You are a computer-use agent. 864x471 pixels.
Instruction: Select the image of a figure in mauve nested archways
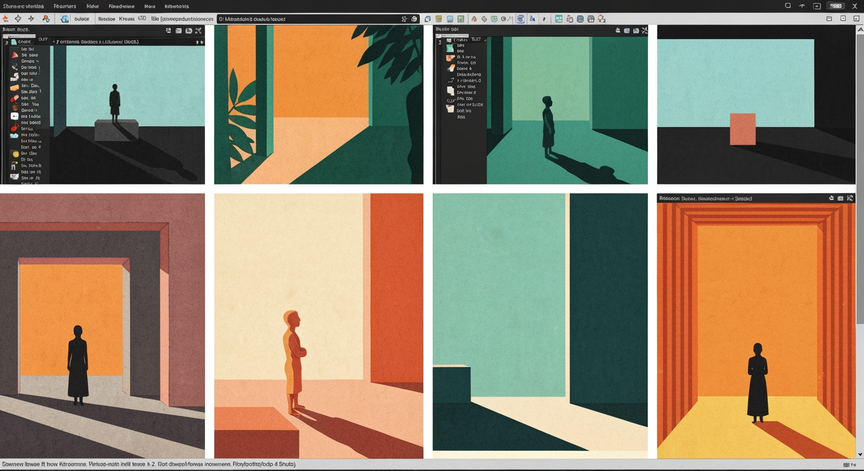(102, 326)
